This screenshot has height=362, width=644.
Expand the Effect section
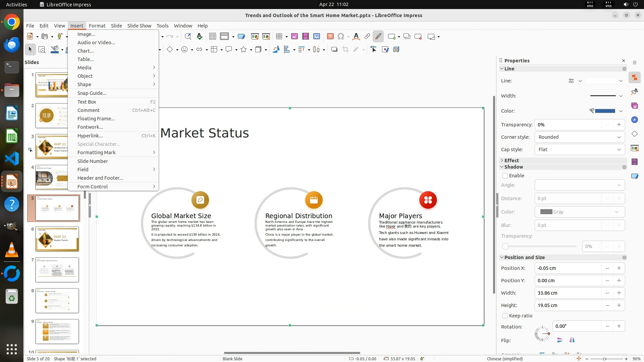point(511,161)
